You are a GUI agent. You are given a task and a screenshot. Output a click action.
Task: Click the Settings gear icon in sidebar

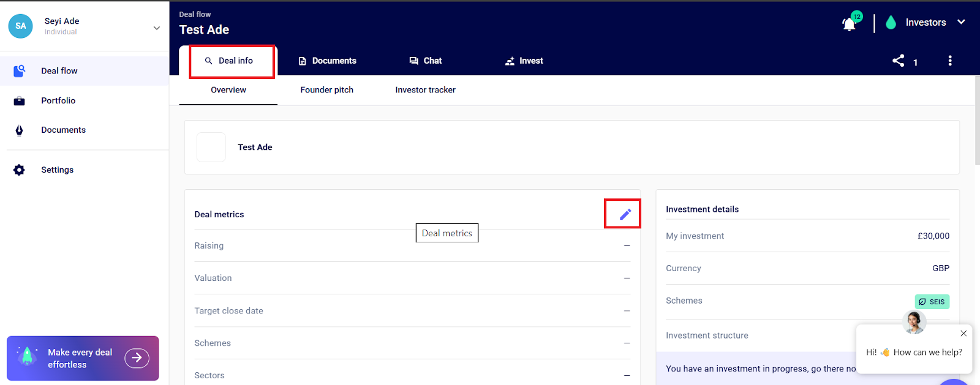tap(19, 170)
